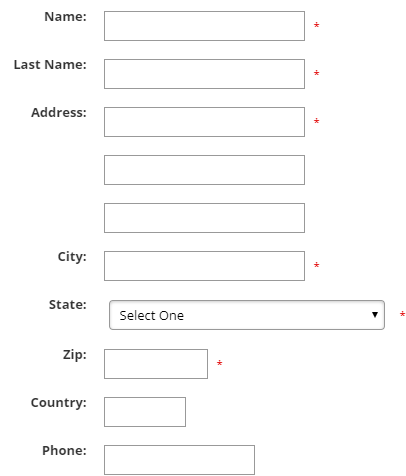Click the 'Last Name:' label

pos(50,65)
